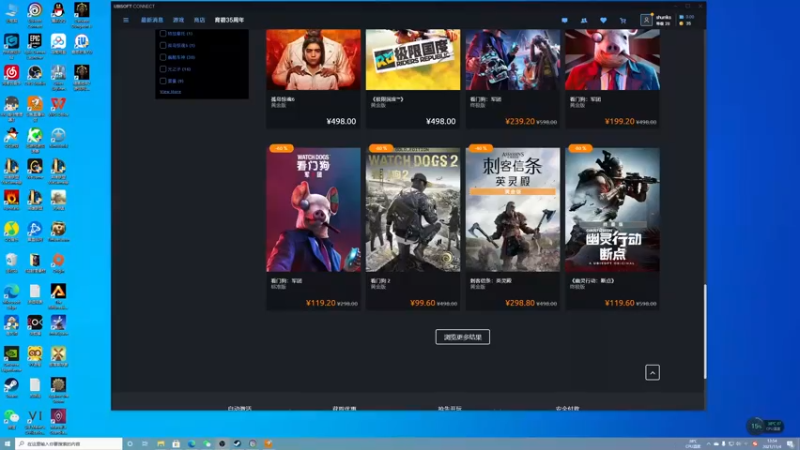Open the GeForce Experience desktop icon
This screenshot has width=800, height=450.
(11, 358)
